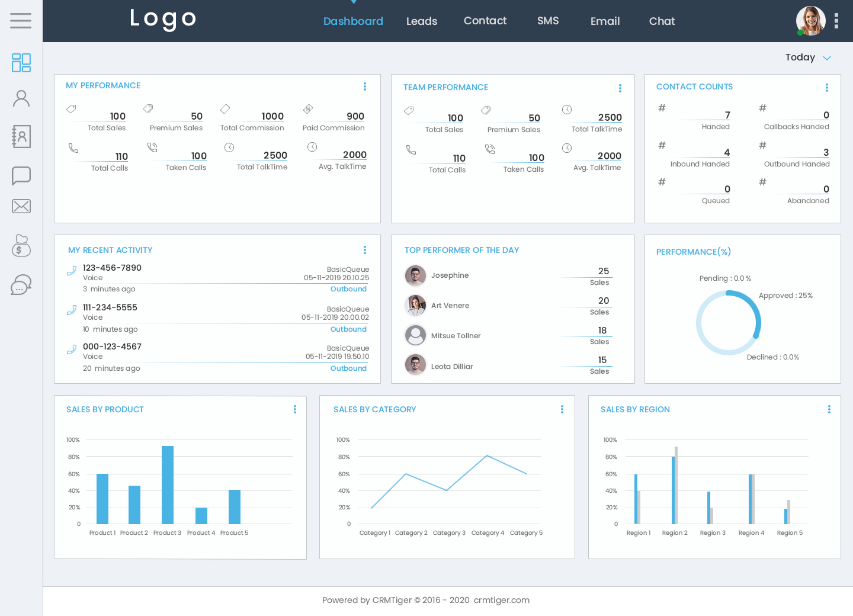
Task: Click the dashboard grid icon in sidebar
Action: (x=21, y=63)
